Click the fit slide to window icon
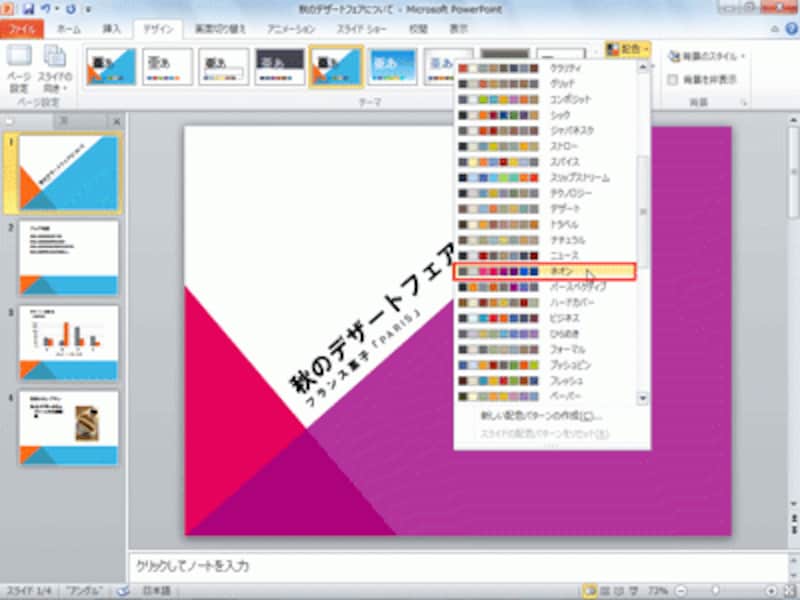Image resolution: width=800 pixels, height=600 pixels. click(790, 591)
